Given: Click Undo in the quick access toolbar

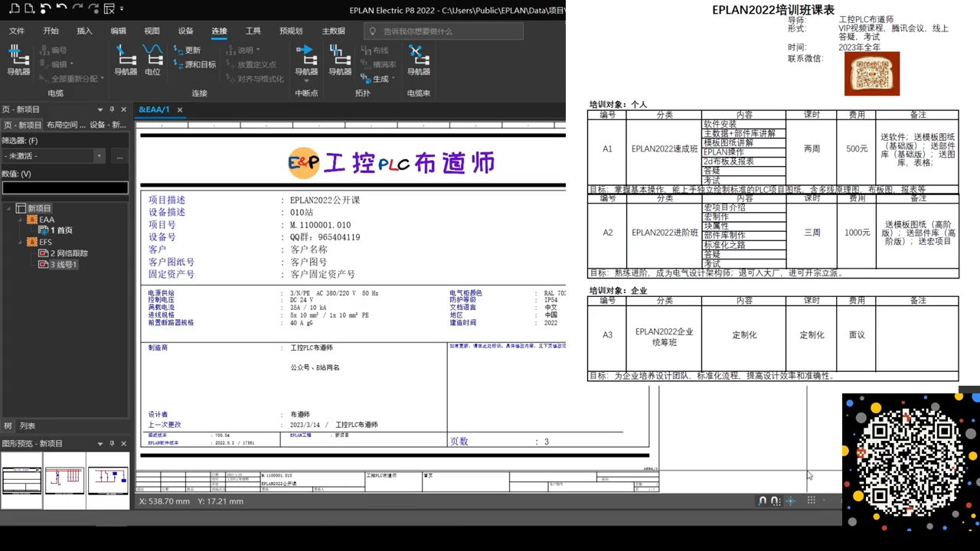Looking at the screenshot, I should pos(61,9).
